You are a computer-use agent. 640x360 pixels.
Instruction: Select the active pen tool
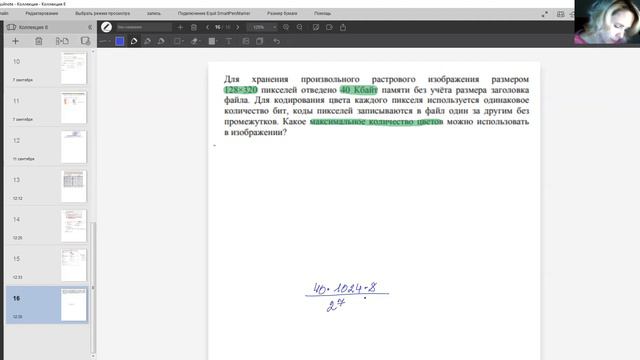pos(134,41)
